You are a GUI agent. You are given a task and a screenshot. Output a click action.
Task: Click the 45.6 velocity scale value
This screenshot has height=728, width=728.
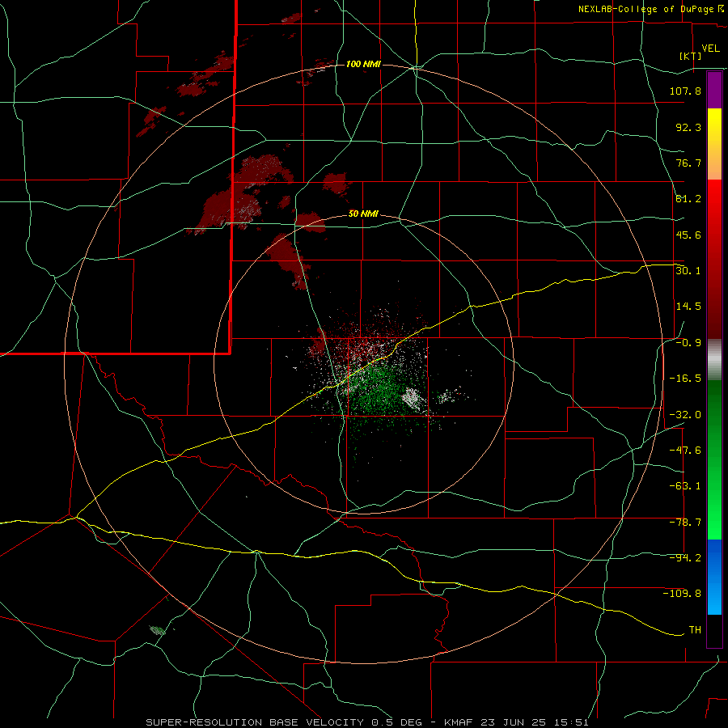pos(688,235)
